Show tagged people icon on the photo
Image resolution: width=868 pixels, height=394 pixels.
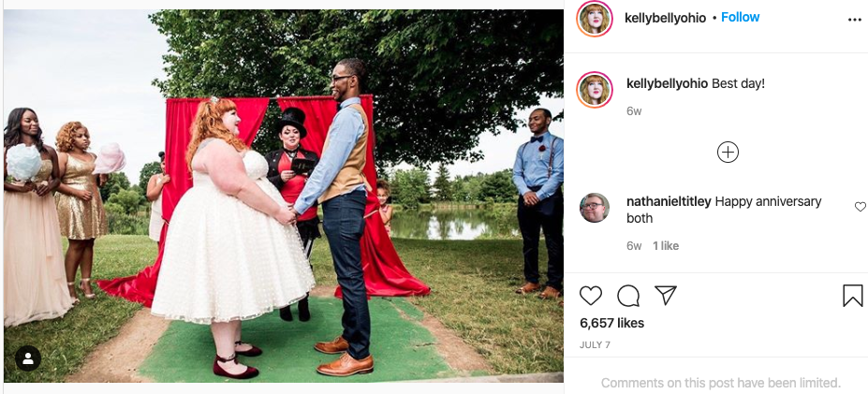[28, 358]
